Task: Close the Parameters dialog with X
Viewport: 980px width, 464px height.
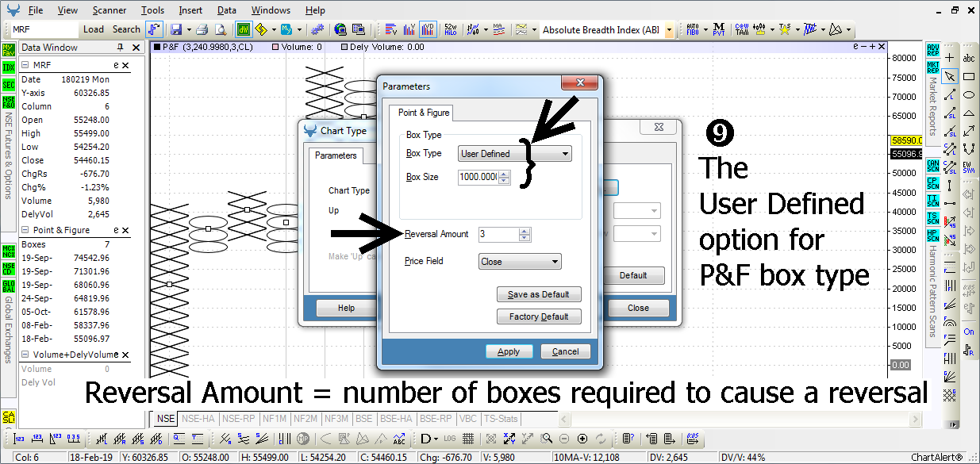Action: coord(579,83)
